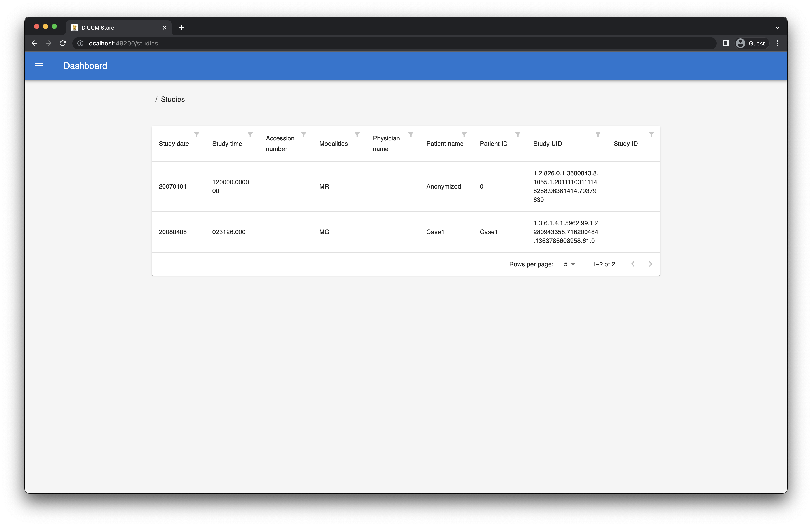Reload the studies page
This screenshot has height=526, width=812.
63,43
